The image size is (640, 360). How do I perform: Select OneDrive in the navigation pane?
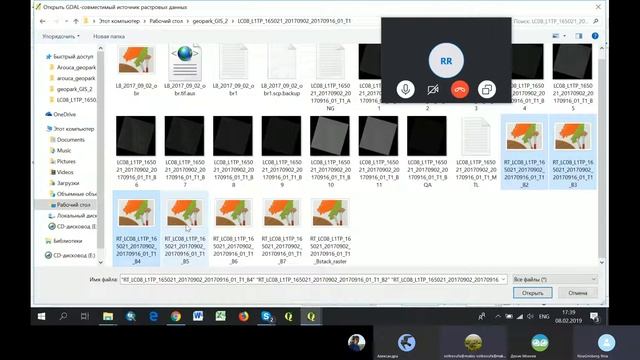(x=61, y=114)
